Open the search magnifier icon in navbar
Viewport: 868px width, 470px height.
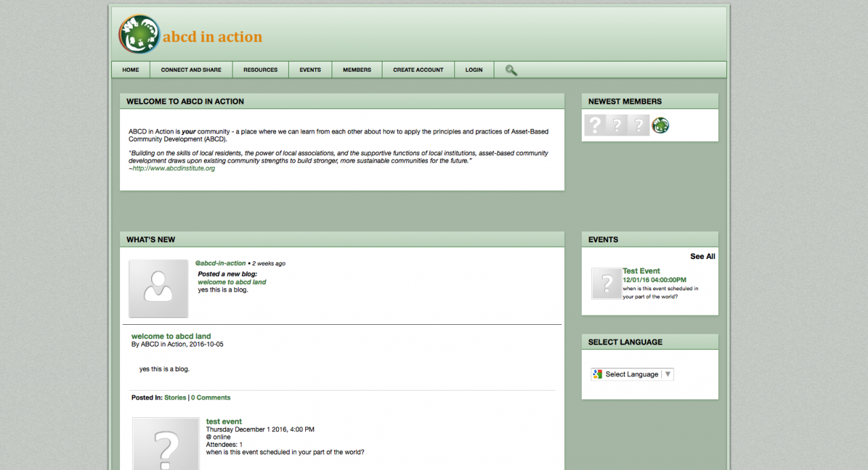tap(511, 70)
